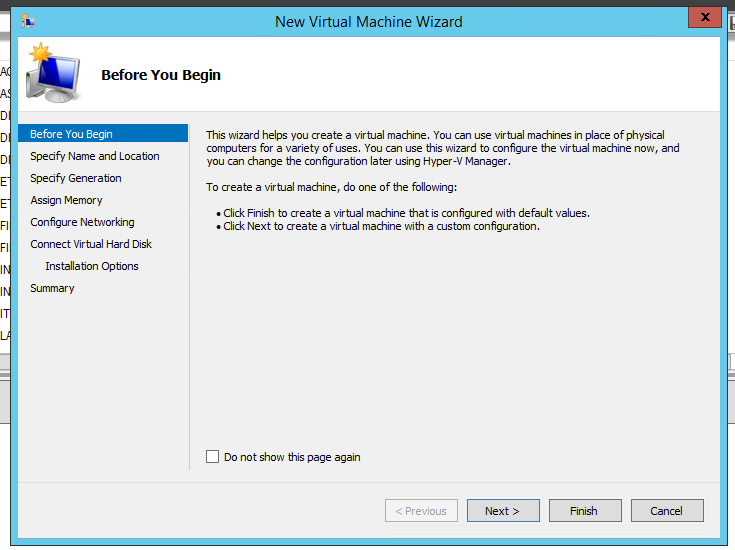
Task: Open the Specify Generation step
Action: point(75,178)
